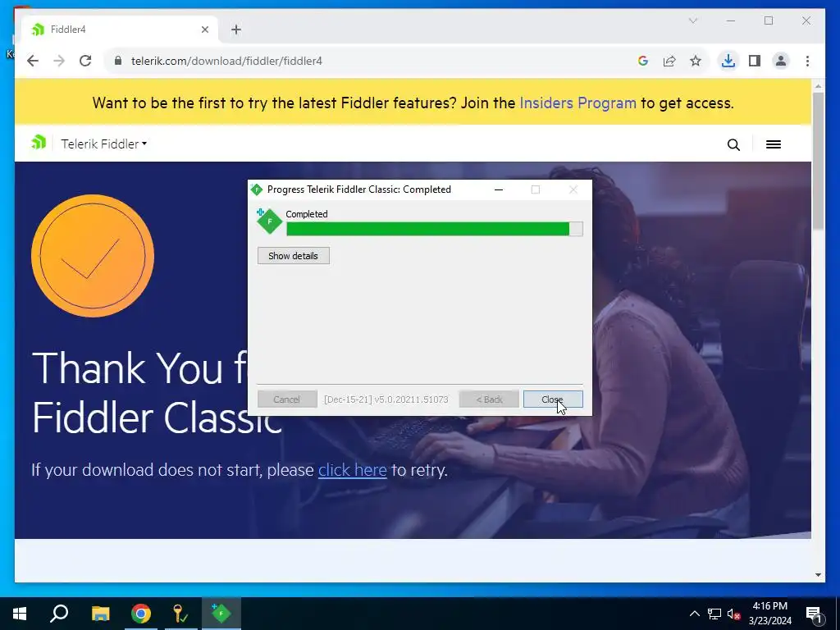Open Chrome three-dot menu
Screen dimensions: 840x630
click(x=807, y=61)
